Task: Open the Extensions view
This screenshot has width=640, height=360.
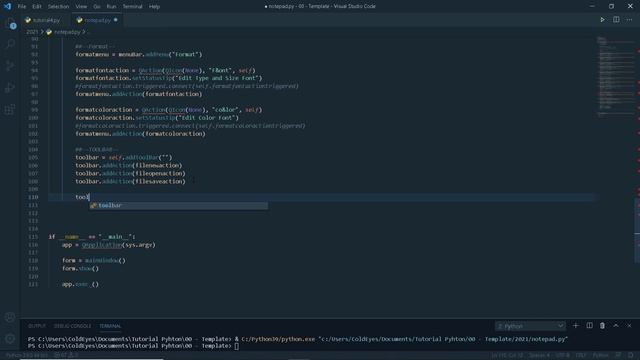Action: tap(10, 109)
